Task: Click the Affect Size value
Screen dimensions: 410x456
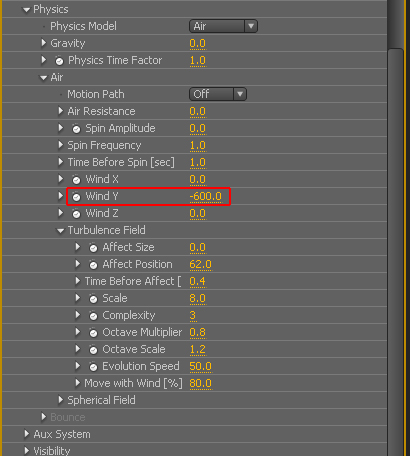Action: [198, 247]
